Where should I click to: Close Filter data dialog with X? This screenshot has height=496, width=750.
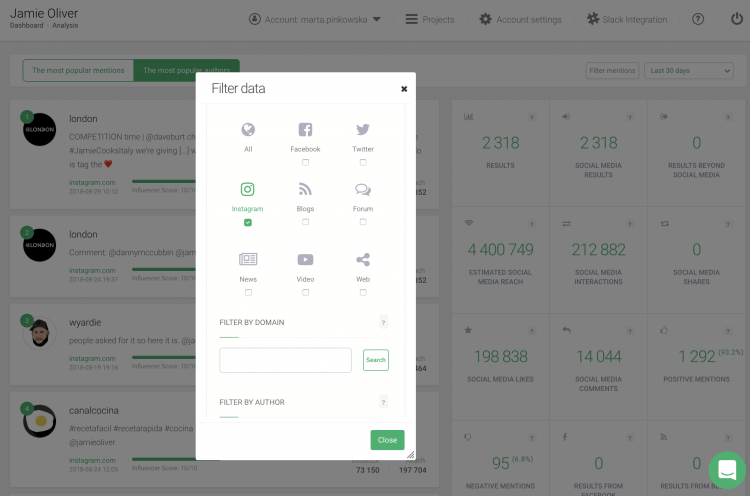[404, 89]
